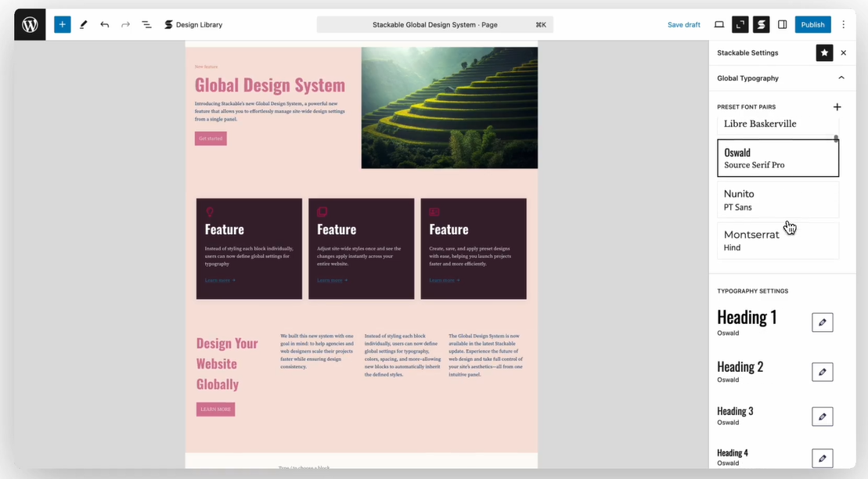Collapse the Global Typography section

pyautogui.click(x=841, y=77)
